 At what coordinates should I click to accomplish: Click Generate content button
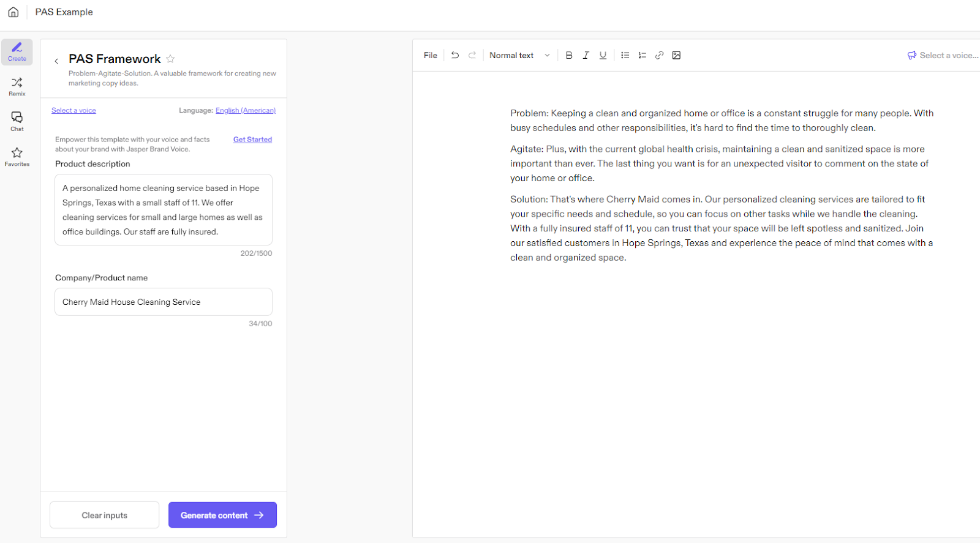(222, 515)
